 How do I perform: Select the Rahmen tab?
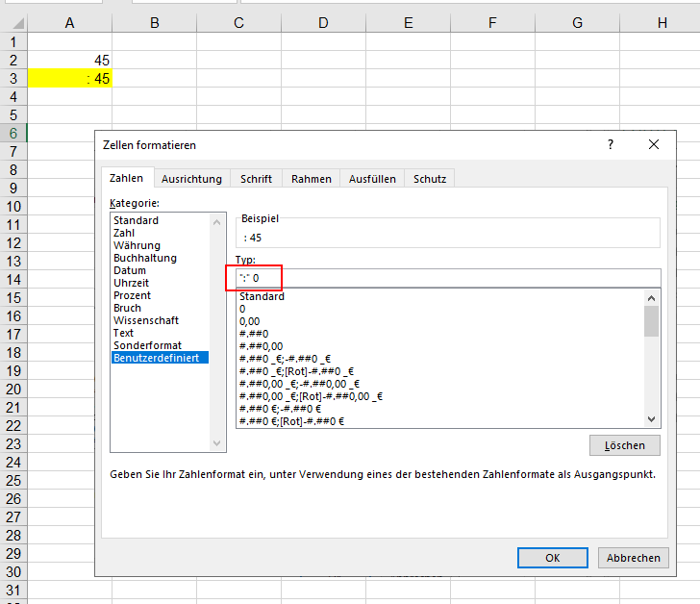[311, 179]
